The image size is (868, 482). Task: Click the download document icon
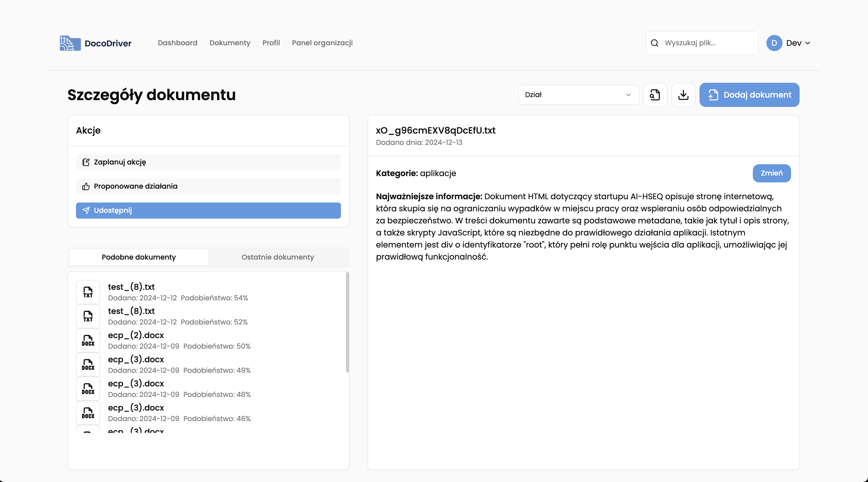[683, 95]
